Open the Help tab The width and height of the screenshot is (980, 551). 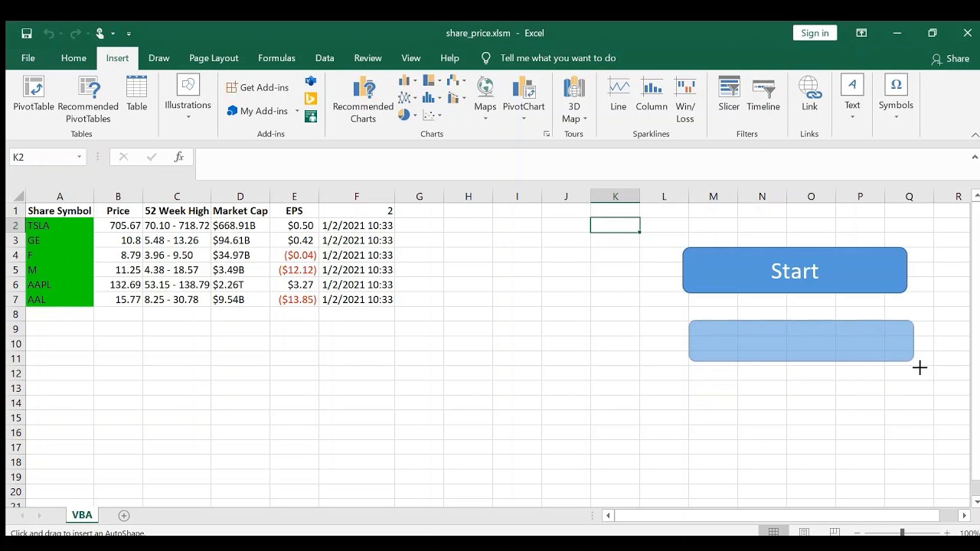pyautogui.click(x=450, y=58)
